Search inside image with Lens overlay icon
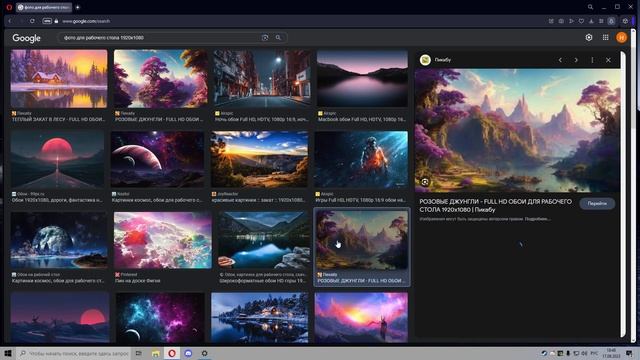Viewport: 640px width, 360px height. [x=425, y=182]
